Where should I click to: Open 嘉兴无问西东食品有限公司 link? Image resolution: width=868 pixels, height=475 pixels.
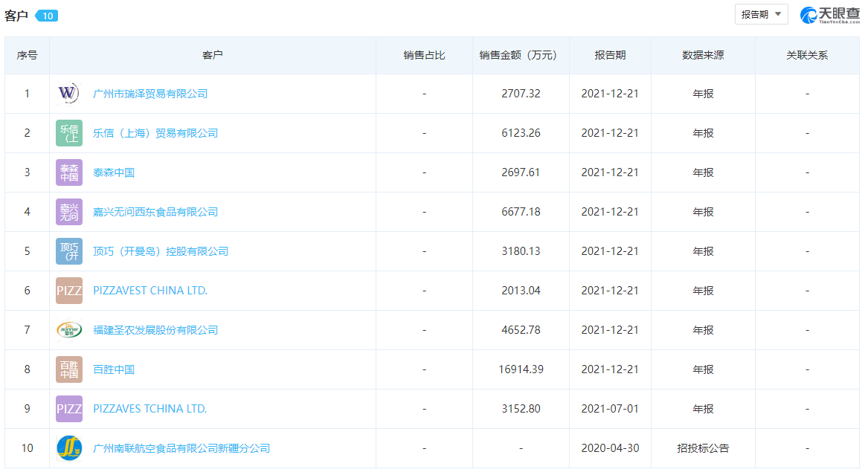pos(155,212)
